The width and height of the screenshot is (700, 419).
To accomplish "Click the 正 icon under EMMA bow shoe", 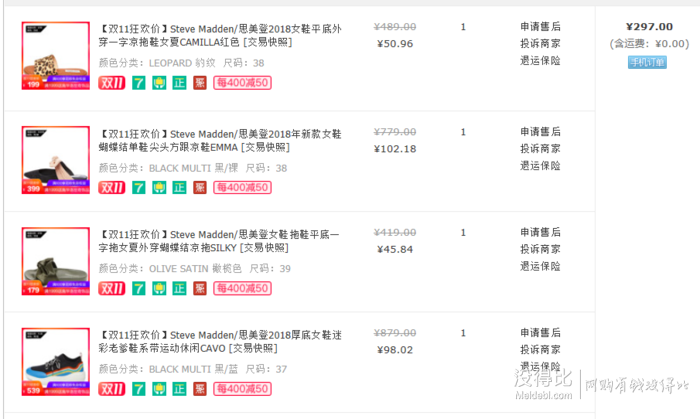I will (x=179, y=187).
